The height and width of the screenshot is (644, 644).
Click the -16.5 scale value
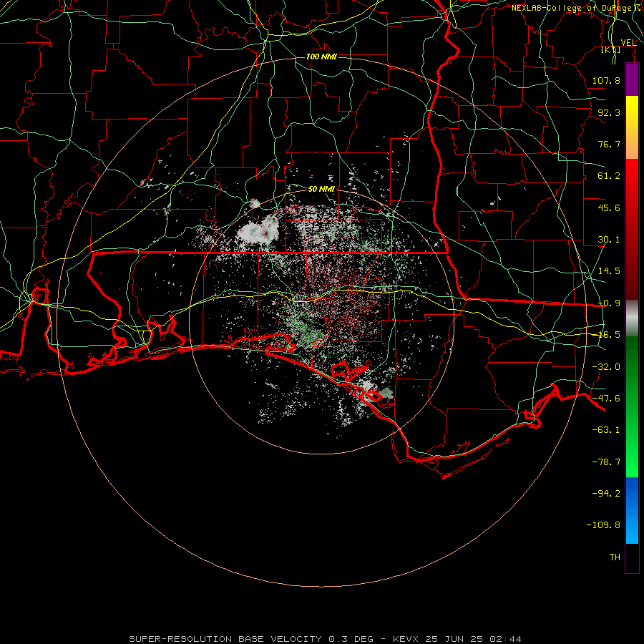pos(609,335)
